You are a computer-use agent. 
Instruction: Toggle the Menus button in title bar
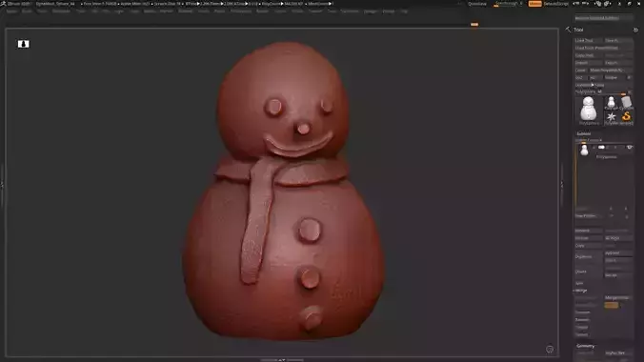(x=534, y=4)
